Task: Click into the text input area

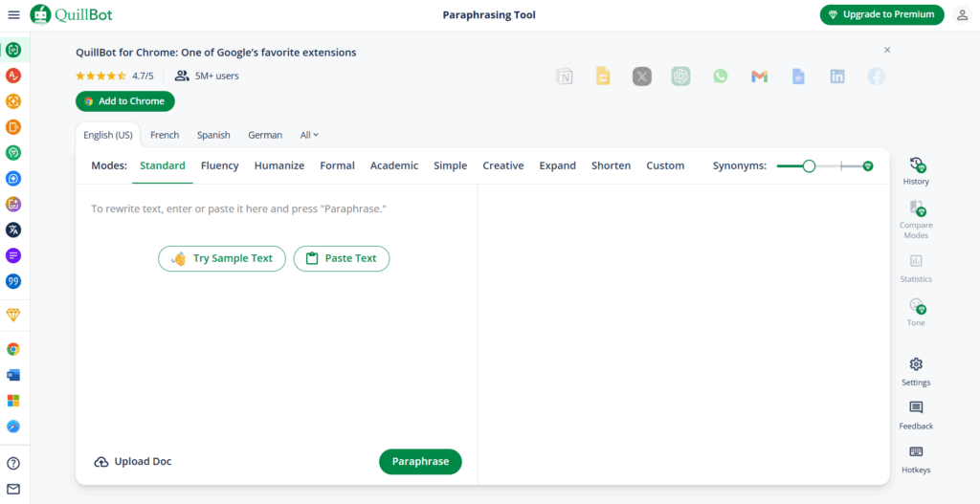Action: (276, 335)
